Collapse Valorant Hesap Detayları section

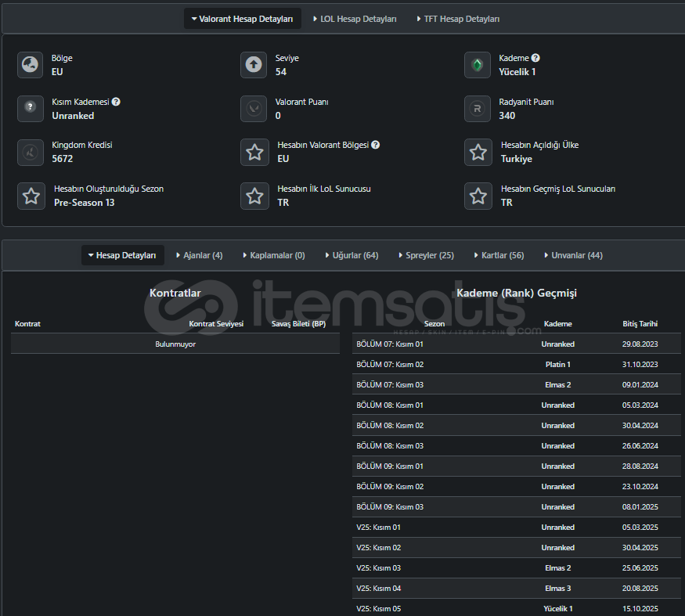[x=243, y=19]
